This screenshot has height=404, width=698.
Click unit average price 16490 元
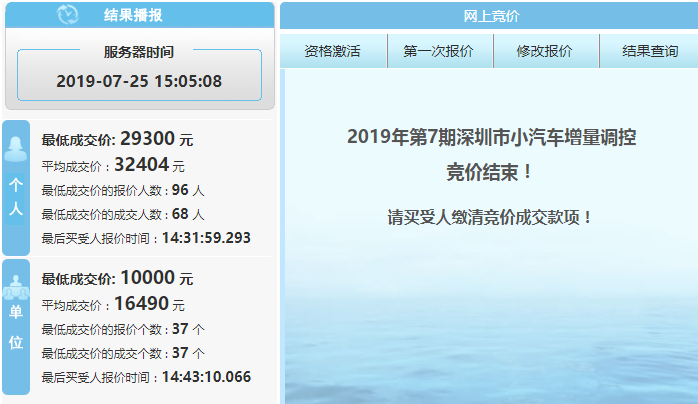(113, 303)
